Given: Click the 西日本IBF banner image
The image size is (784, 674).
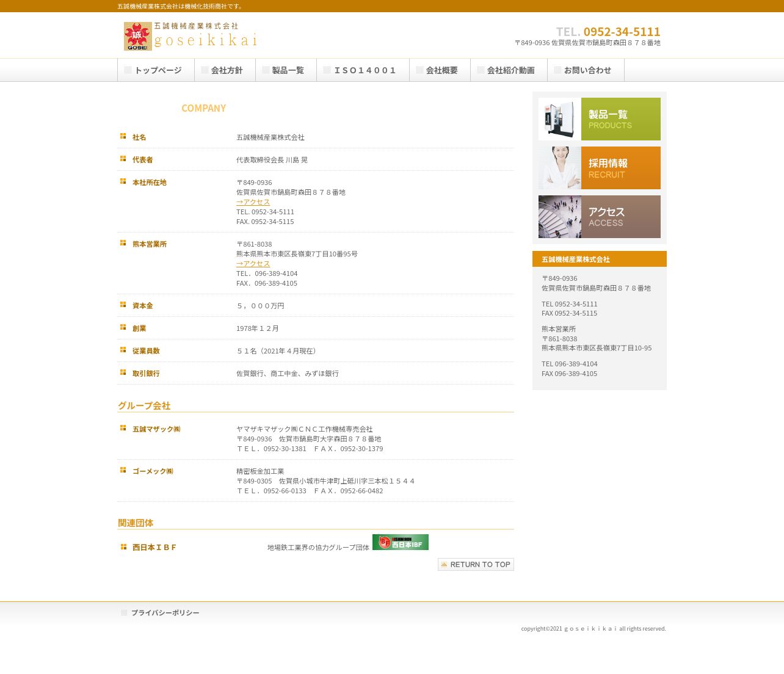Looking at the screenshot, I should 401,542.
